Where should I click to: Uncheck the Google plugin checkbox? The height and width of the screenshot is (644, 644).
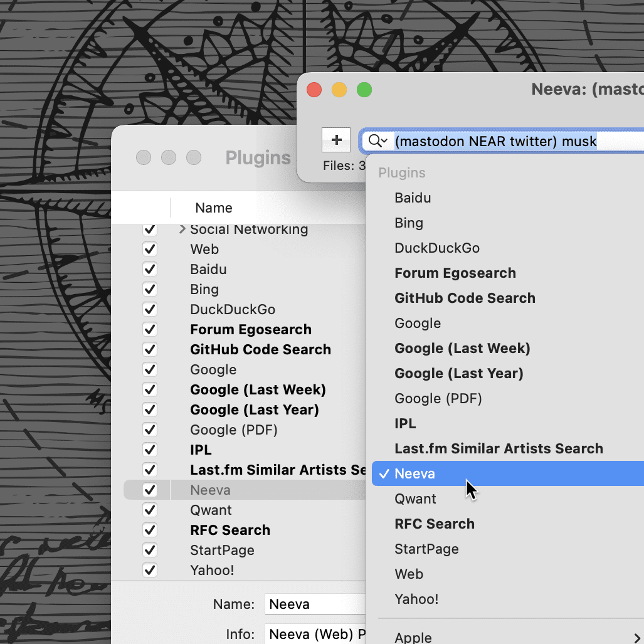coord(150,369)
